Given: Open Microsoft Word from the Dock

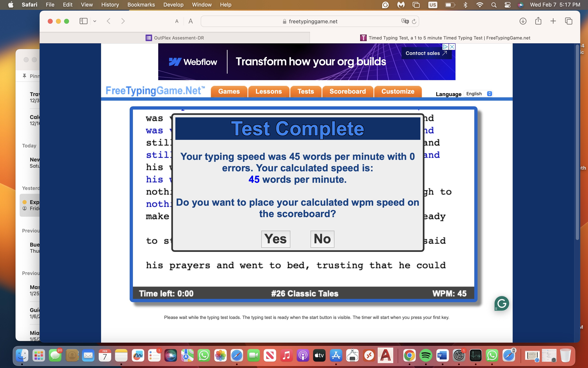Looking at the screenshot, I should [442, 356].
